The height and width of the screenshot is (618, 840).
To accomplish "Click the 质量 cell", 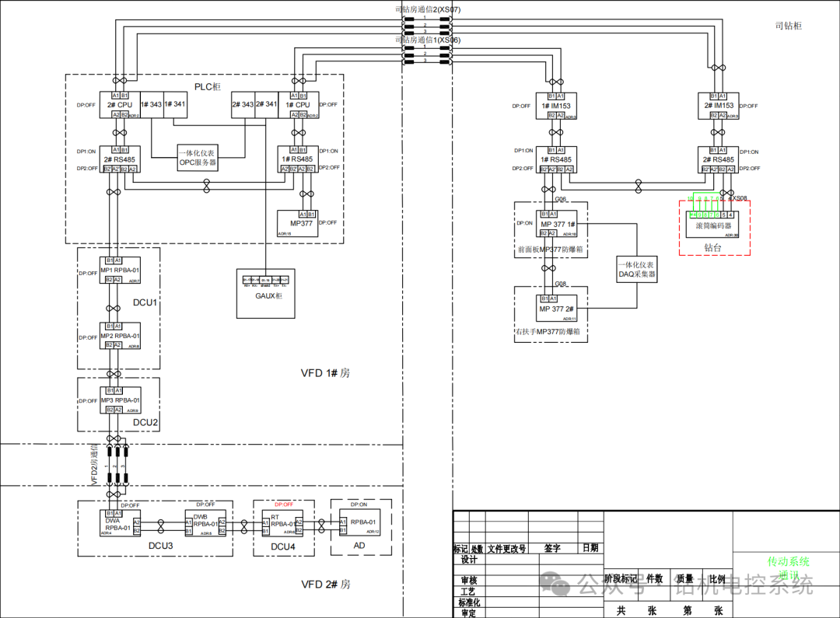I will coord(684,578).
